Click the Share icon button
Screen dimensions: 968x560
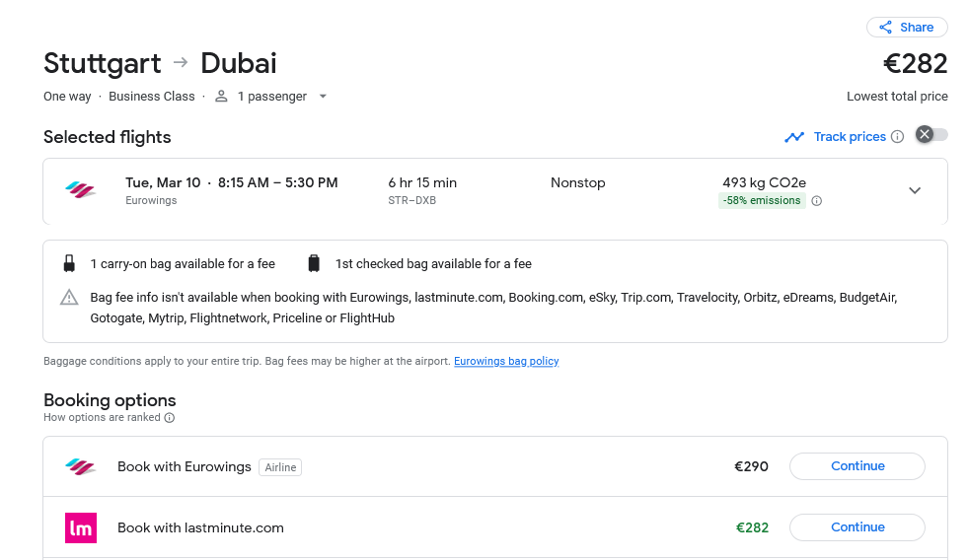coord(907,28)
